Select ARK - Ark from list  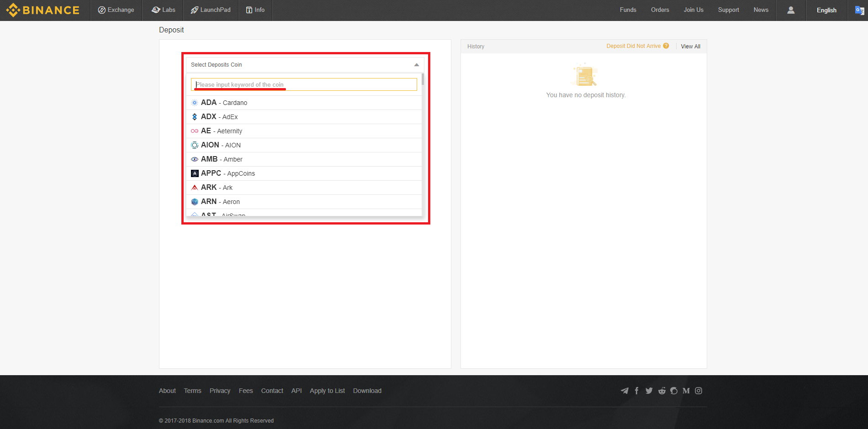coord(304,188)
